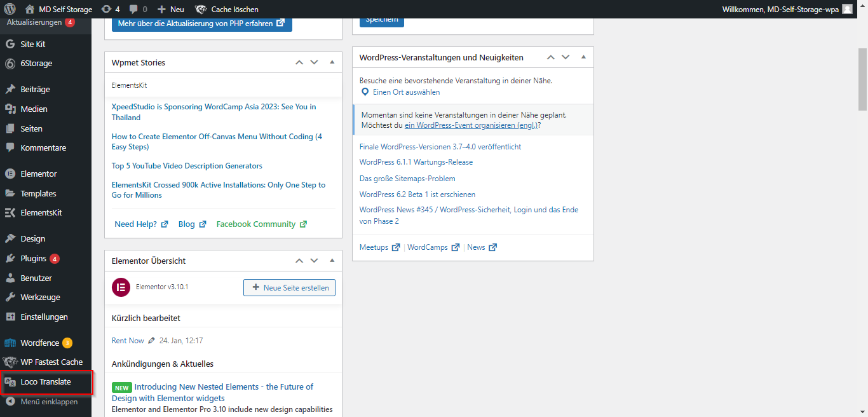This screenshot has width=868, height=417.
Task: Click the Loco Translate icon
Action: pyautogui.click(x=10, y=381)
